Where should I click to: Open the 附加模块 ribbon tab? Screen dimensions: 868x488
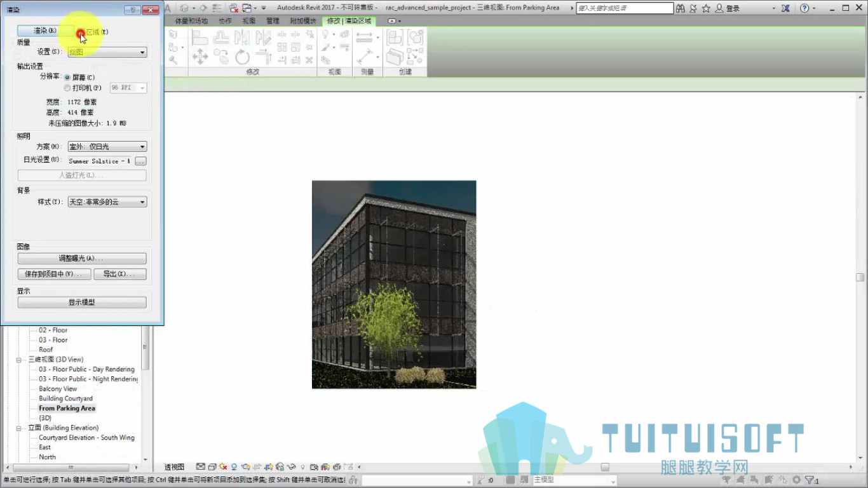pyautogui.click(x=303, y=21)
